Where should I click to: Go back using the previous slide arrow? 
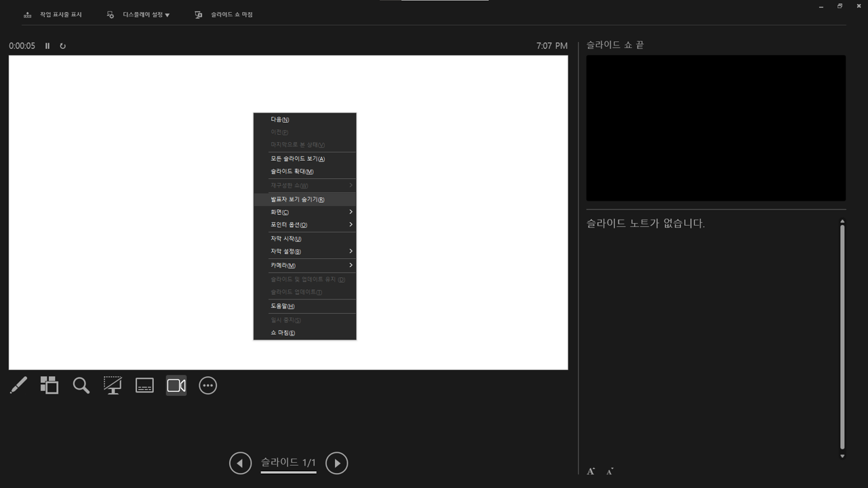[240, 463]
